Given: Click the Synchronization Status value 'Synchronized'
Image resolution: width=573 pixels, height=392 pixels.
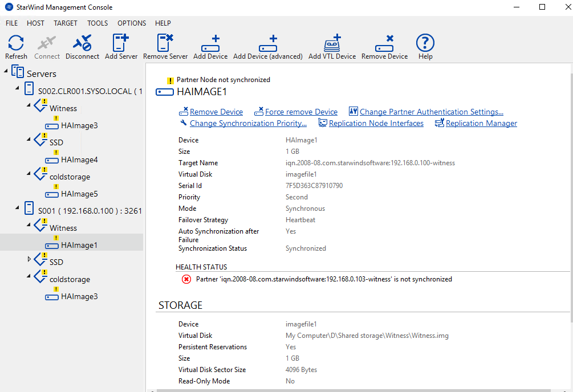Looking at the screenshot, I should 306,248.
